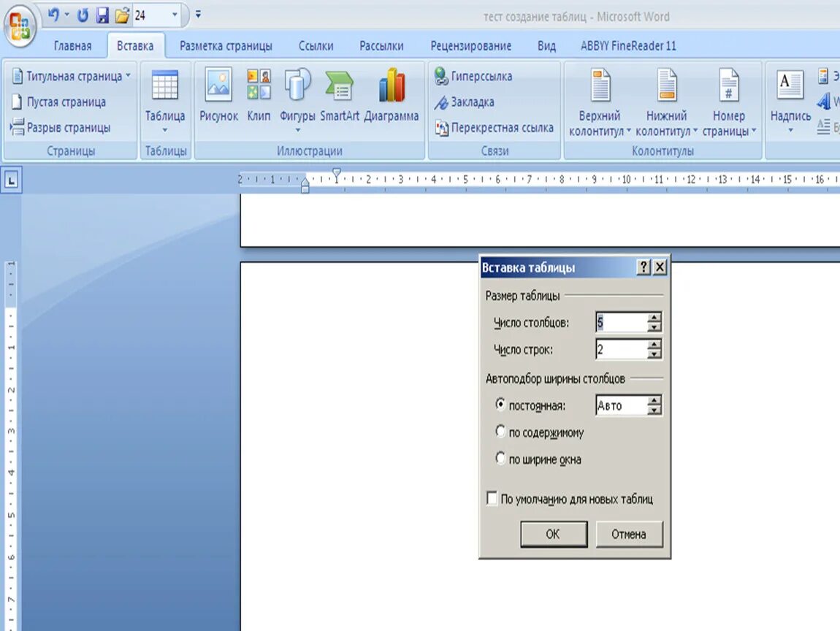Insert a Гиперссылка
This screenshot has width=840, height=631.
click(x=473, y=76)
